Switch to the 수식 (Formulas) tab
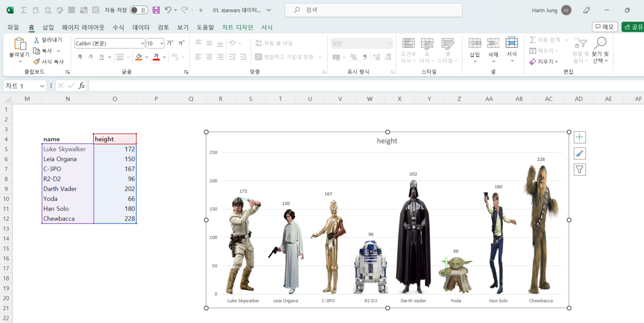Screen dimensions: 644x323 pos(118,27)
